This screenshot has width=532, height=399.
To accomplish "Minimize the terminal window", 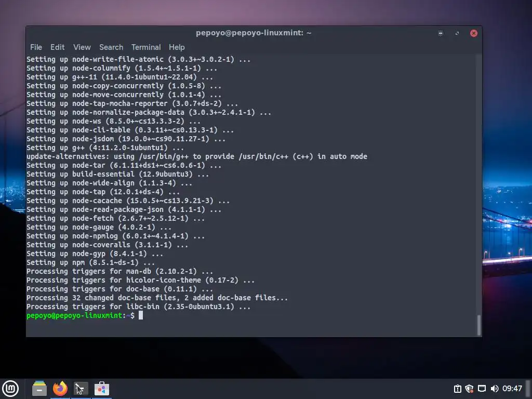I will click(x=441, y=33).
